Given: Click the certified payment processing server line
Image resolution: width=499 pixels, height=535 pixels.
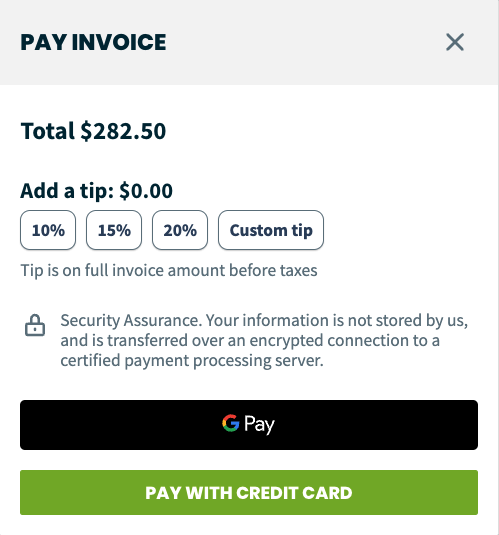Looking at the screenshot, I should point(192,361).
